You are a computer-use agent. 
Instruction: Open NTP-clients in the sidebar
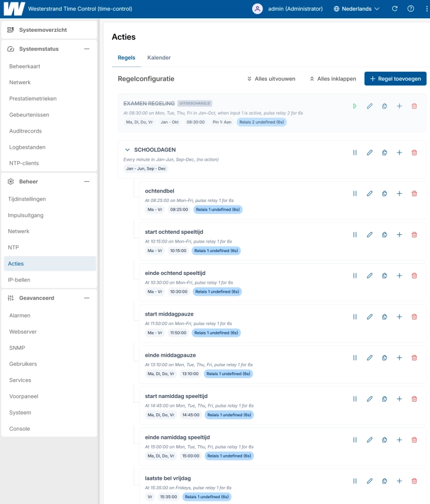pos(24,163)
